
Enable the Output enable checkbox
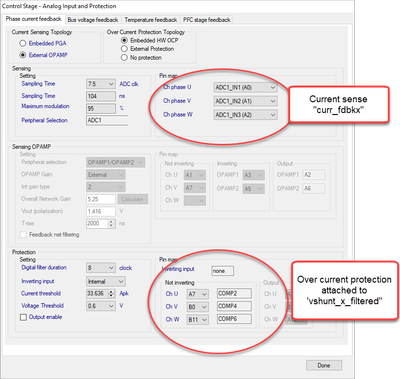coord(23,317)
